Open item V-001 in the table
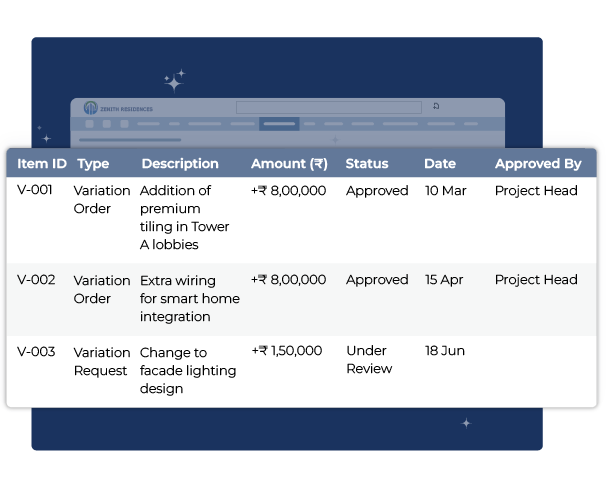The image size is (606, 483). click(35, 191)
